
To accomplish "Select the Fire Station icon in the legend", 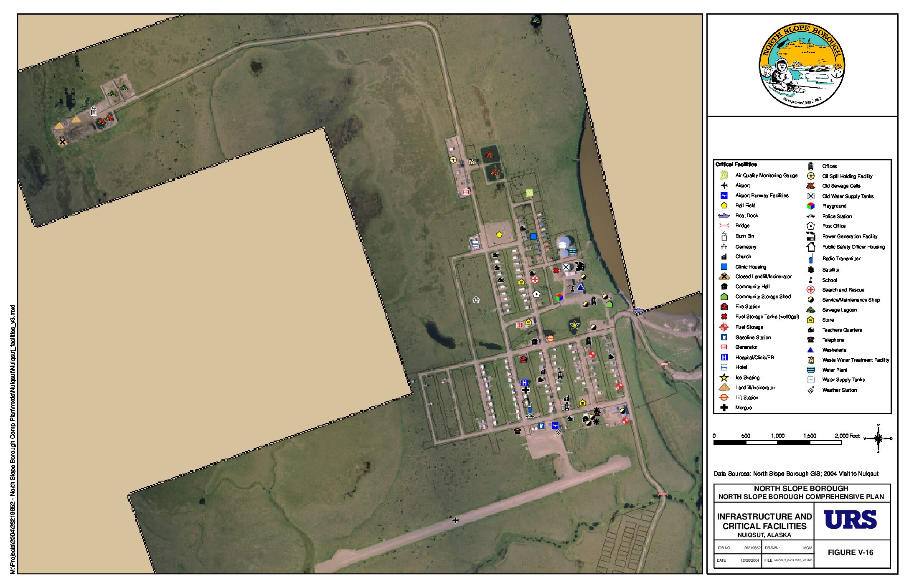I will 724,307.
